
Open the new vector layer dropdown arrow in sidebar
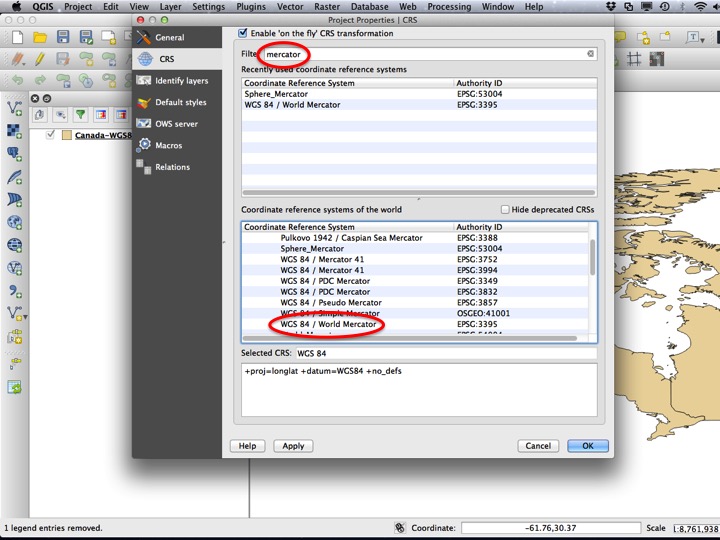click(x=25, y=317)
